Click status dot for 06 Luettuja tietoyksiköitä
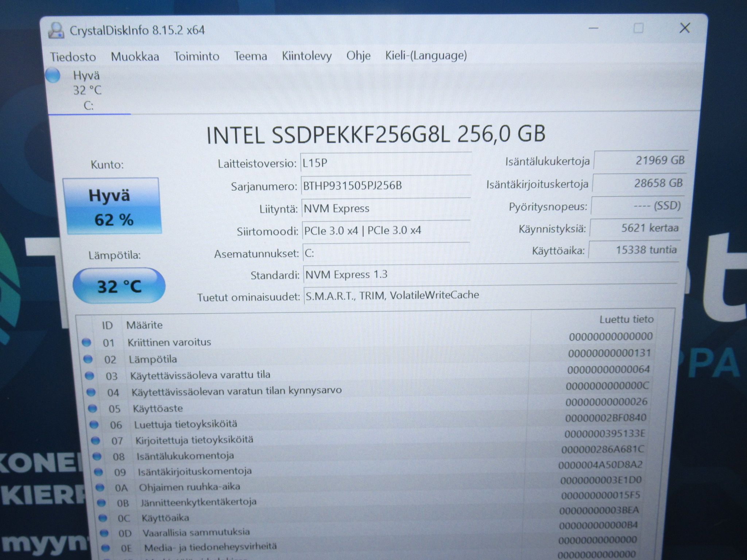The image size is (747, 560). click(94, 424)
